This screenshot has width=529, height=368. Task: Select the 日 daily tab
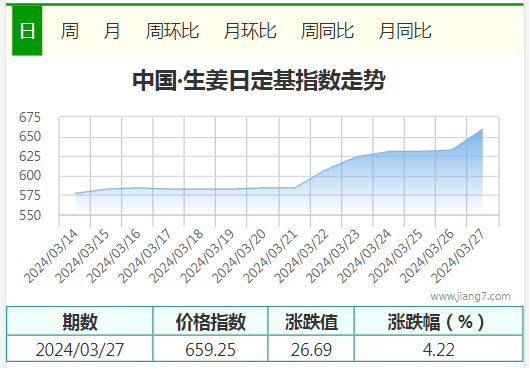pos(27,31)
